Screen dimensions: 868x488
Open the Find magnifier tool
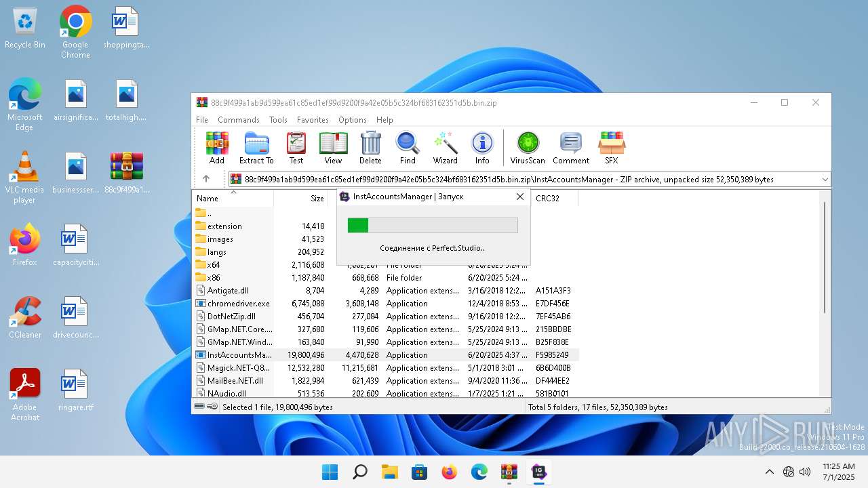(408, 148)
